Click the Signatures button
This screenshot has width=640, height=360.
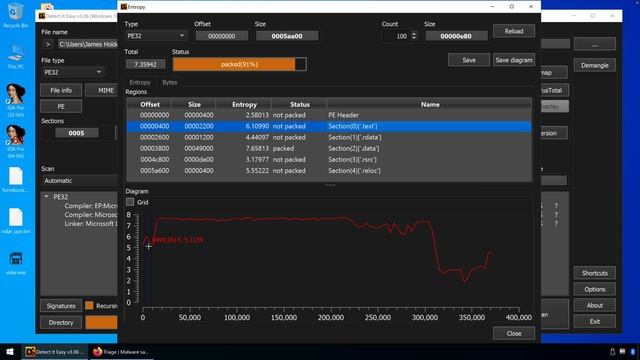61,306
